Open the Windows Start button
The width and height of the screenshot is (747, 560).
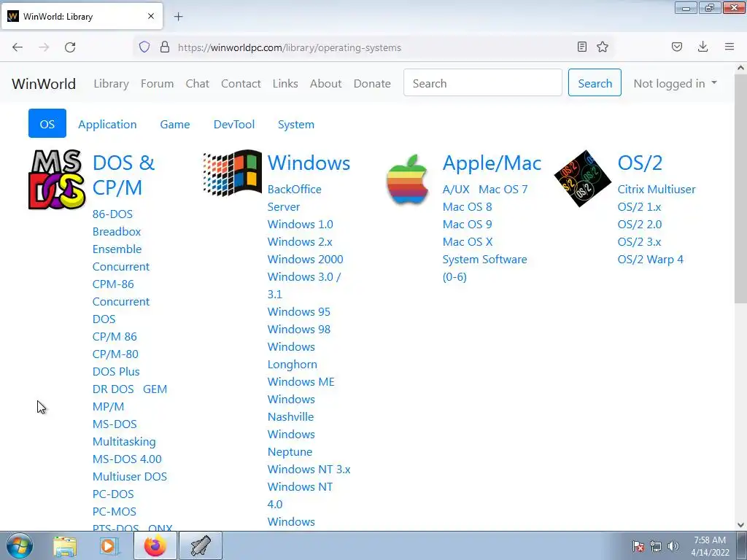[x=20, y=545]
